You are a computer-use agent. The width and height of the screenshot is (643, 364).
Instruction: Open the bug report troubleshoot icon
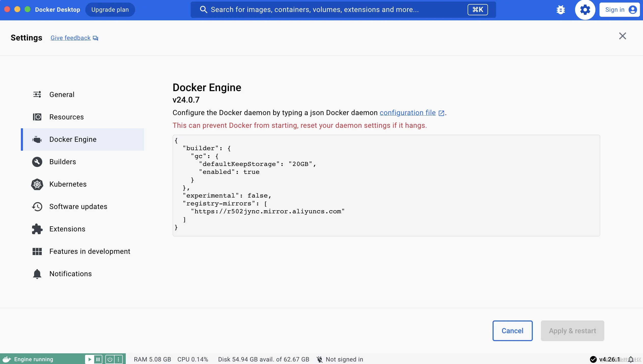[561, 10]
